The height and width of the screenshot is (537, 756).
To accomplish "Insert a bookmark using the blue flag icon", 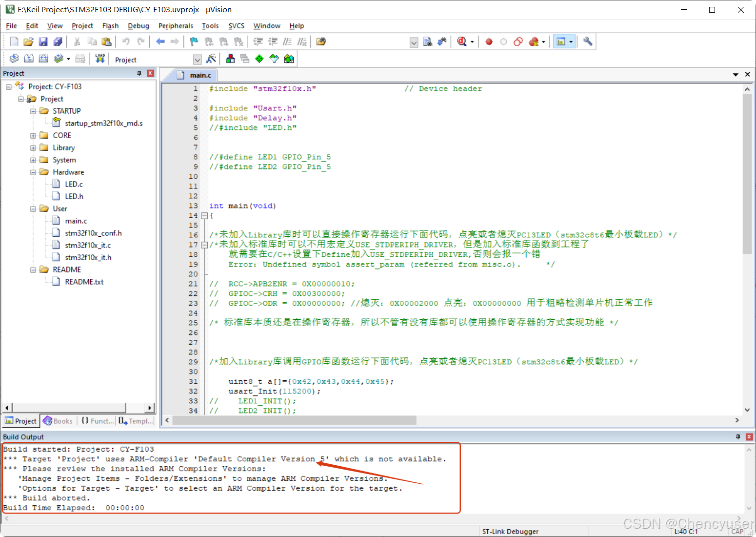I will coord(194,42).
